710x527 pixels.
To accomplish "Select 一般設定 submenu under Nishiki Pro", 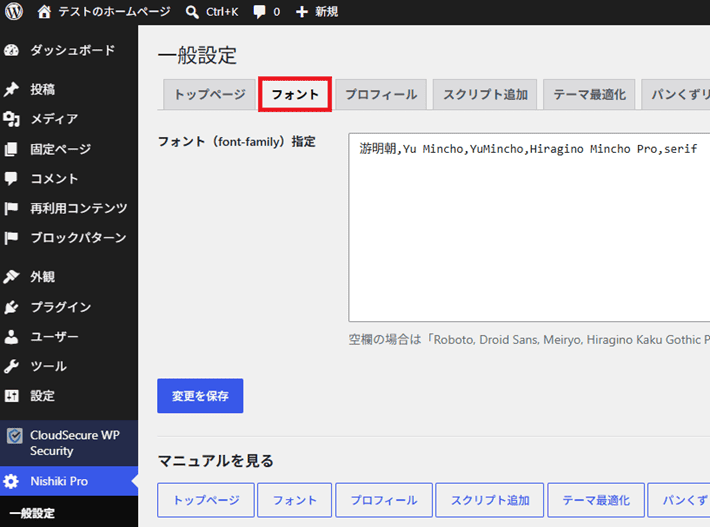I will (33, 513).
